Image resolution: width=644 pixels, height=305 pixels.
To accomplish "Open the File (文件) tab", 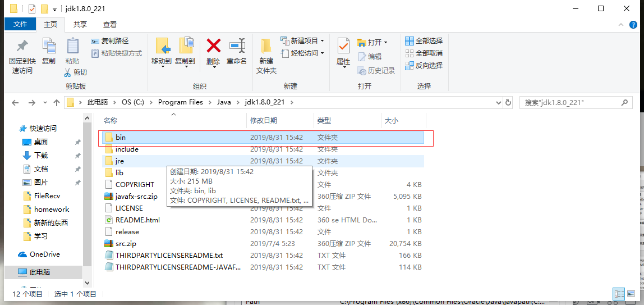I will click(20, 24).
